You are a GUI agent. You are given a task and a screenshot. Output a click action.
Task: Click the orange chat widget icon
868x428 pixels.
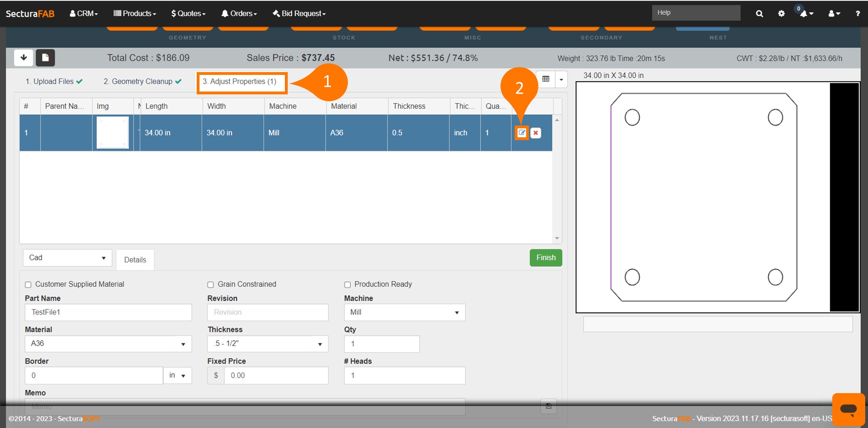click(x=848, y=409)
